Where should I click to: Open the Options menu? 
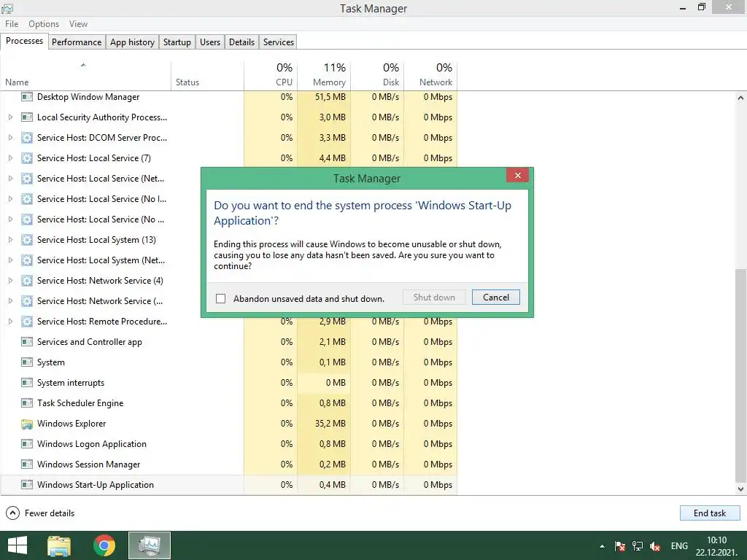point(44,24)
